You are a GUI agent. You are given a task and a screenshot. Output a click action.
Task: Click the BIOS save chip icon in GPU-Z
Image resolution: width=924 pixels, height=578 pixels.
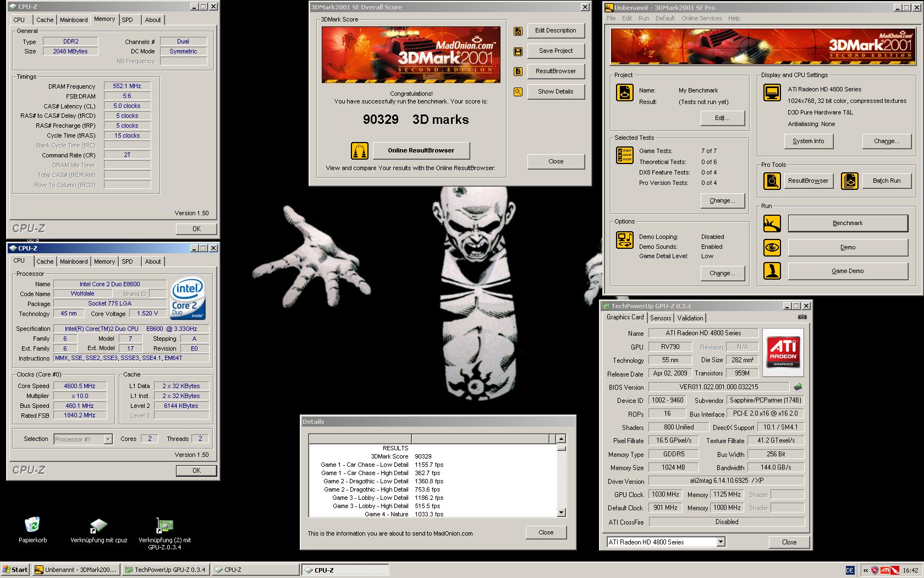click(798, 387)
